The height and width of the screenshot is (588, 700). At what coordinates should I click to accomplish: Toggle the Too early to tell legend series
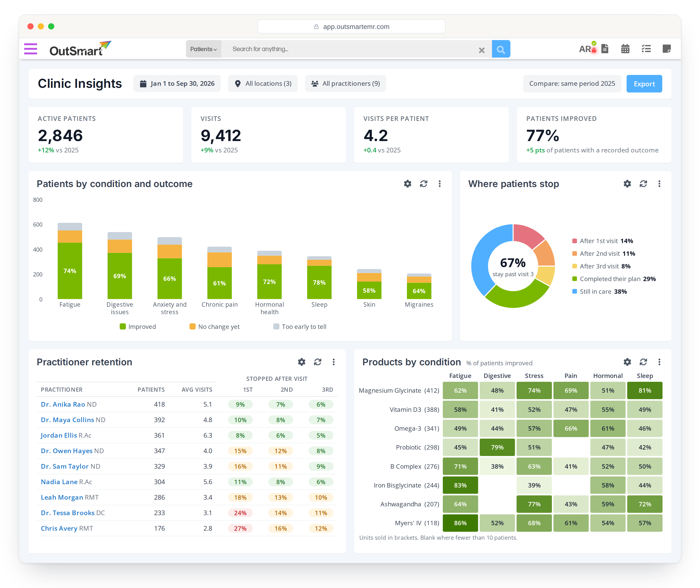coord(300,327)
